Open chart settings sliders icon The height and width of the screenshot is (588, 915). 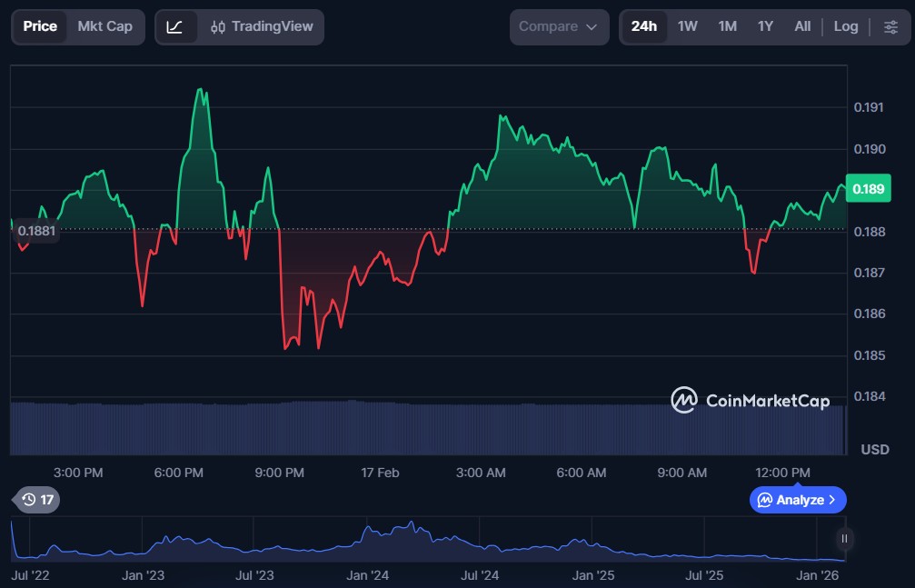pos(890,27)
